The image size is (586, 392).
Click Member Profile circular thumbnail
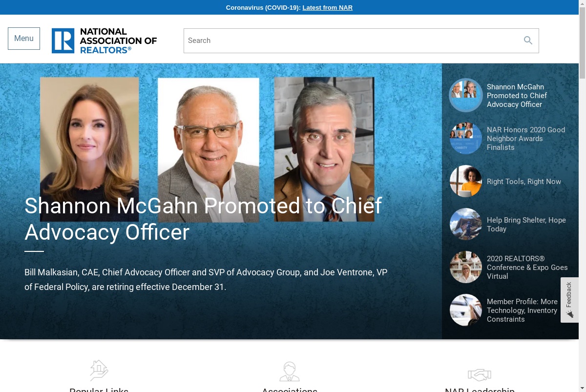[x=466, y=310]
